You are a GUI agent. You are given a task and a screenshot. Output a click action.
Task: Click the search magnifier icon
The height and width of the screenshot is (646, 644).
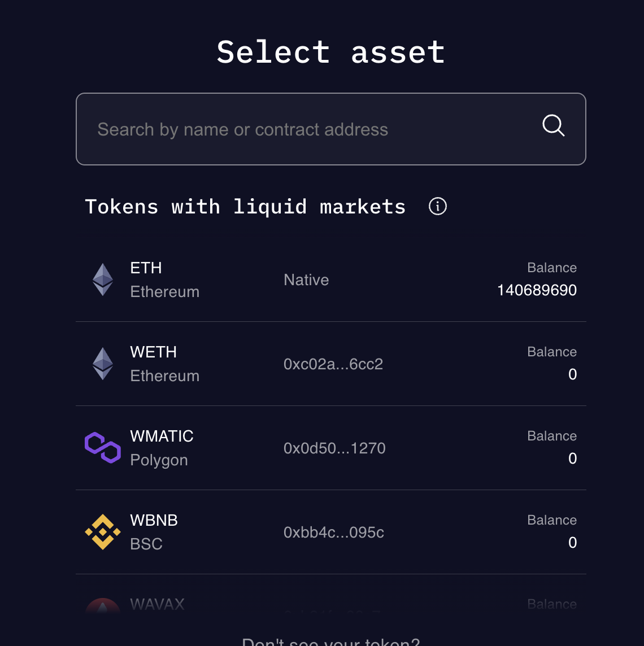click(x=552, y=126)
